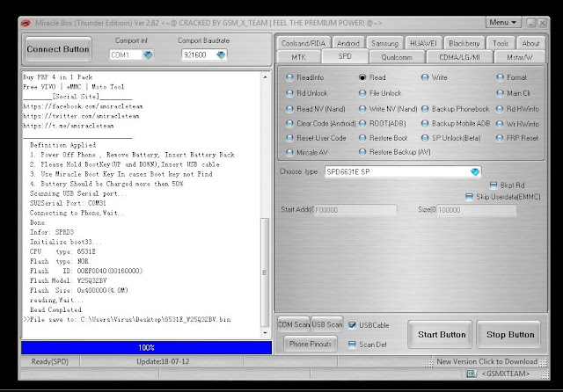The width and height of the screenshot is (563, 392).
Task: Open the Tools tab
Action: pyautogui.click(x=501, y=43)
